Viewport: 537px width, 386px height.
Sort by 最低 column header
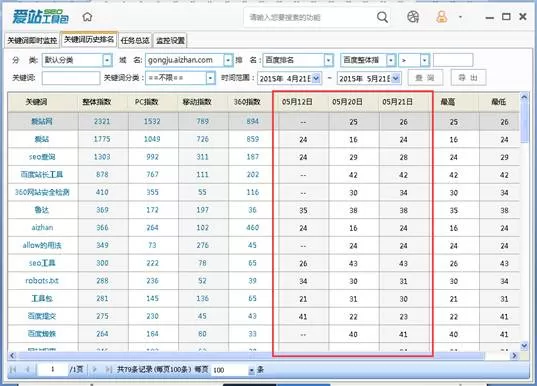click(499, 102)
